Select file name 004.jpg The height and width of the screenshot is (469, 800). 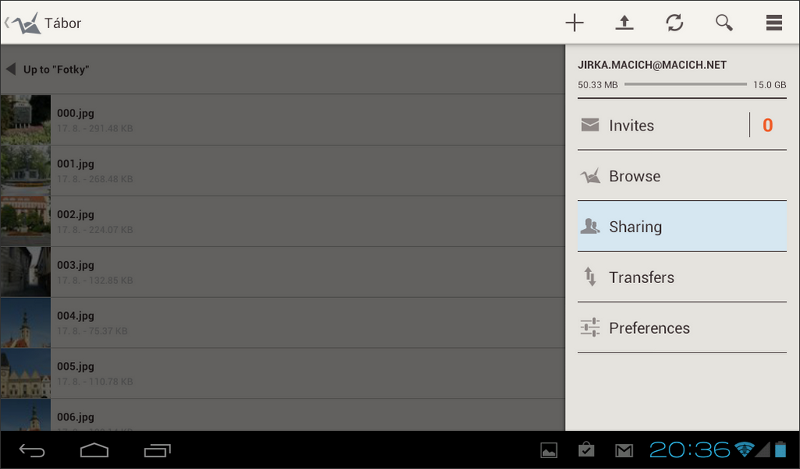(76, 315)
